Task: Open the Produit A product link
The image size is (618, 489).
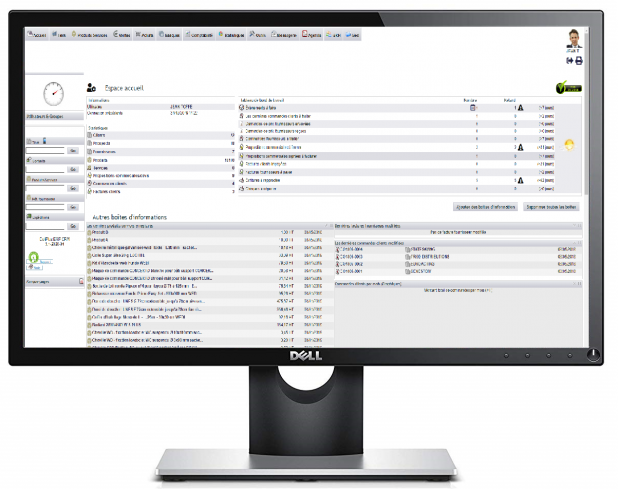Action: (x=100, y=240)
